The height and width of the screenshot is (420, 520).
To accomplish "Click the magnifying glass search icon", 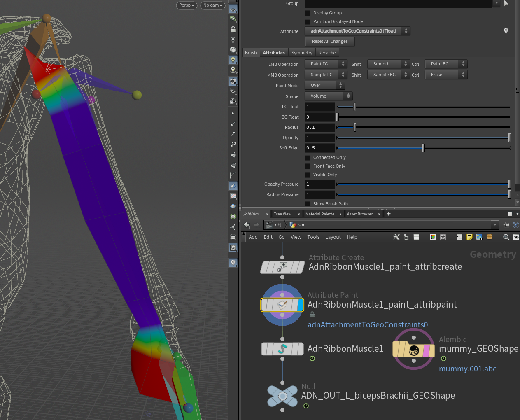I will pos(506,237).
